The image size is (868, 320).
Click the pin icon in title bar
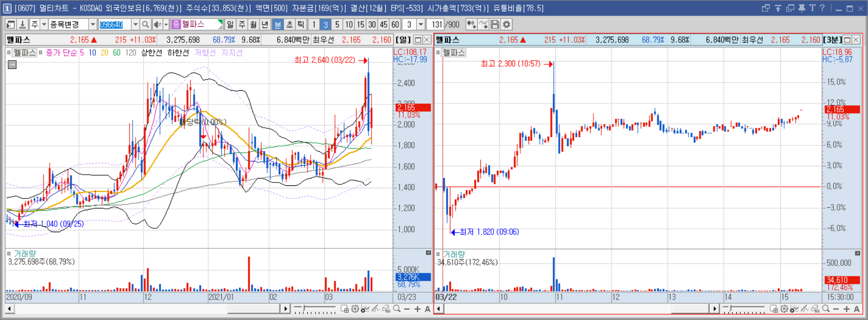click(x=802, y=8)
